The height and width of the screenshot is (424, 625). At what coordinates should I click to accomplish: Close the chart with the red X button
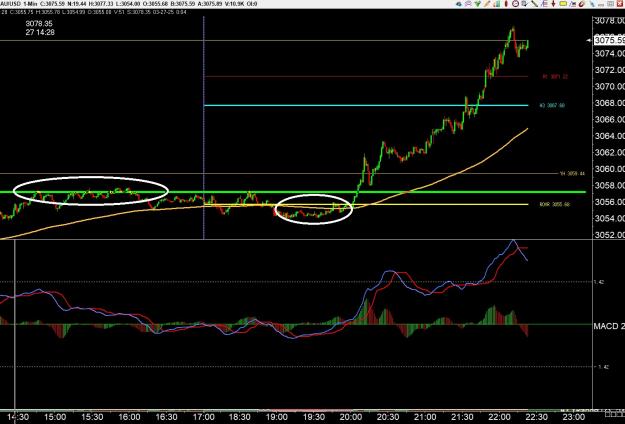(620, 4)
